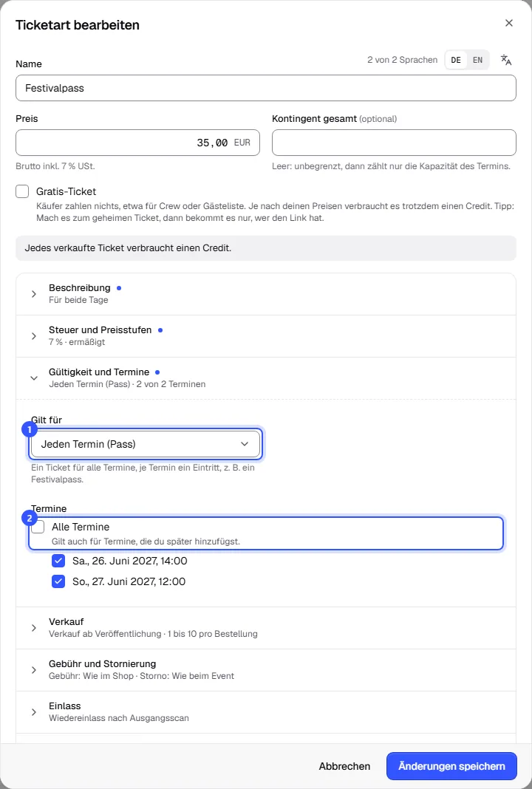Image resolution: width=532 pixels, height=789 pixels.
Task: Click the Abbrechen button
Action: click(x=345, y=766)
